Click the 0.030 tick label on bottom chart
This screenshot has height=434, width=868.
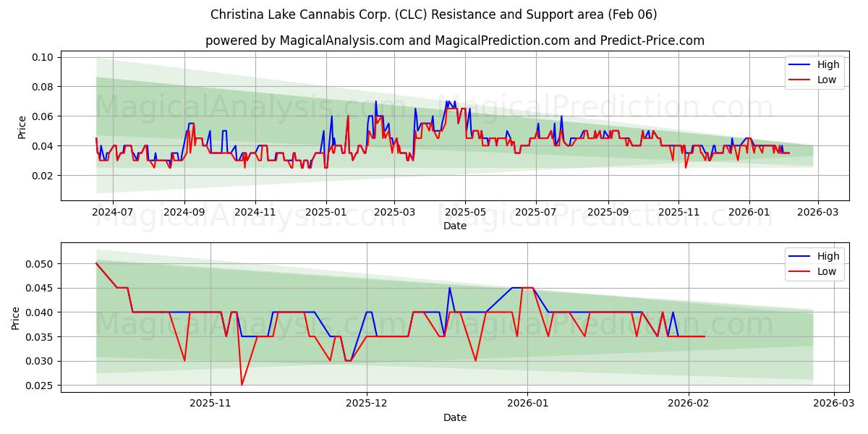pos(41,362)
